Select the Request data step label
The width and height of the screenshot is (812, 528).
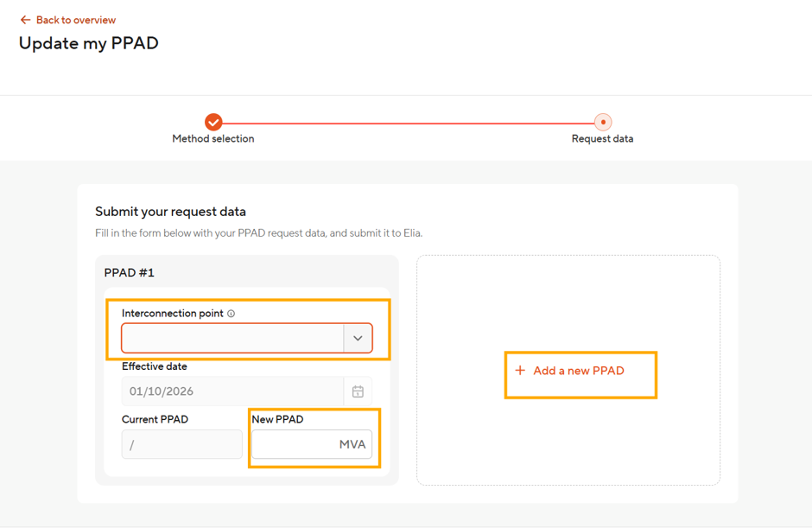point(602,139)
